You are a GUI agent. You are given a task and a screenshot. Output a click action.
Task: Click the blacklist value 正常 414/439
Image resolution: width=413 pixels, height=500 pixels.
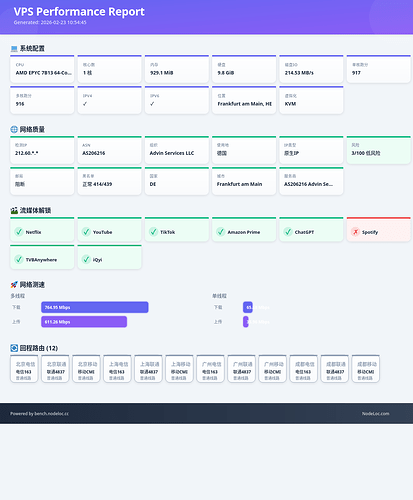(x=97, y=184)
